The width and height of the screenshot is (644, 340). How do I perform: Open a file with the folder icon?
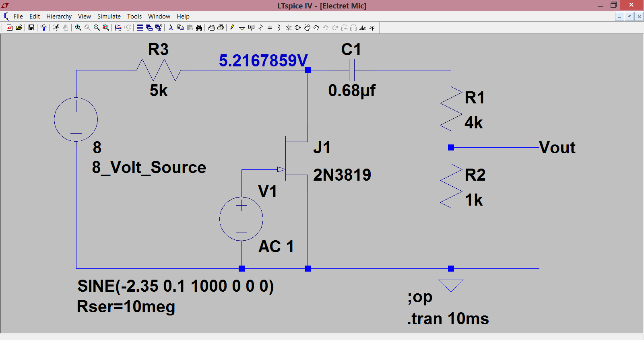19,28
